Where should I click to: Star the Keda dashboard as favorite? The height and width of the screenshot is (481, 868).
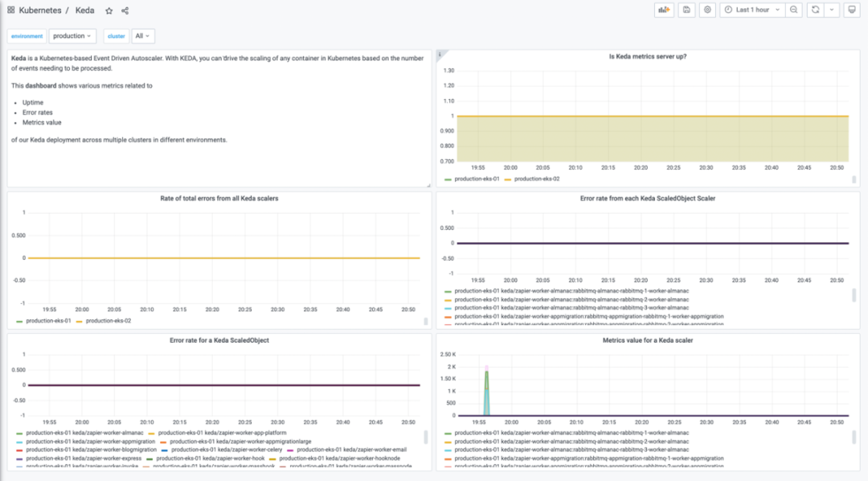(x=109, y=10)
